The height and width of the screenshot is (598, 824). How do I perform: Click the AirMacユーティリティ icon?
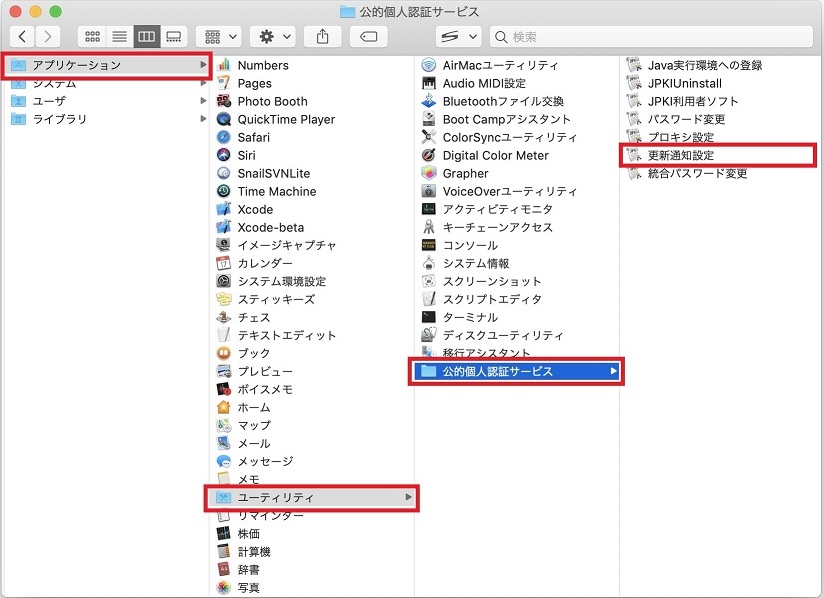pyautogui.click(x=429, y=65)
